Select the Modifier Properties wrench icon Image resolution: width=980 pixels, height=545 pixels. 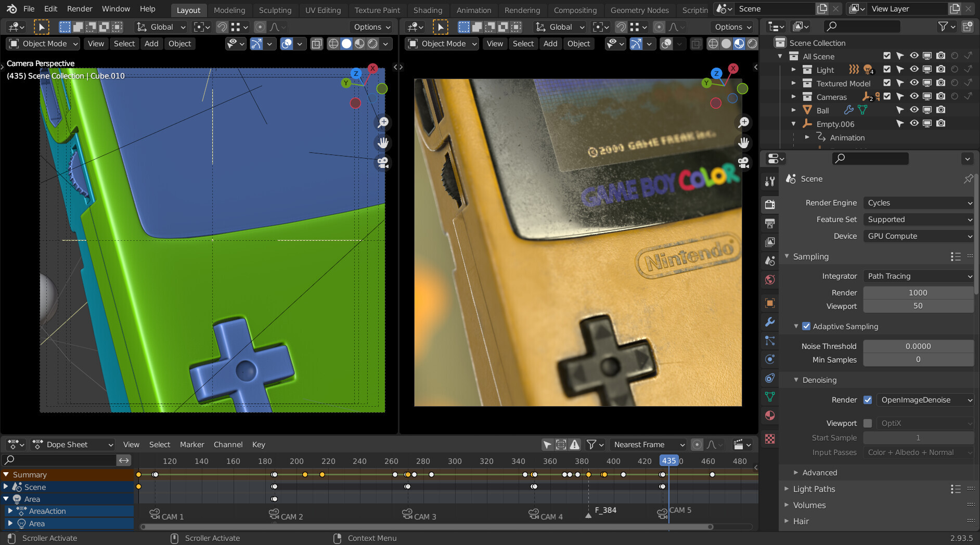click(770, 322)
